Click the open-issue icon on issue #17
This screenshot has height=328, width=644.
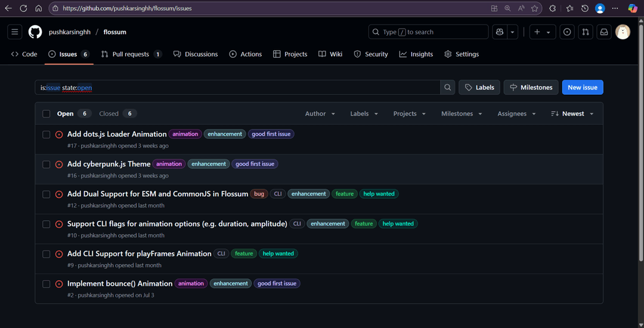(58, 134)
